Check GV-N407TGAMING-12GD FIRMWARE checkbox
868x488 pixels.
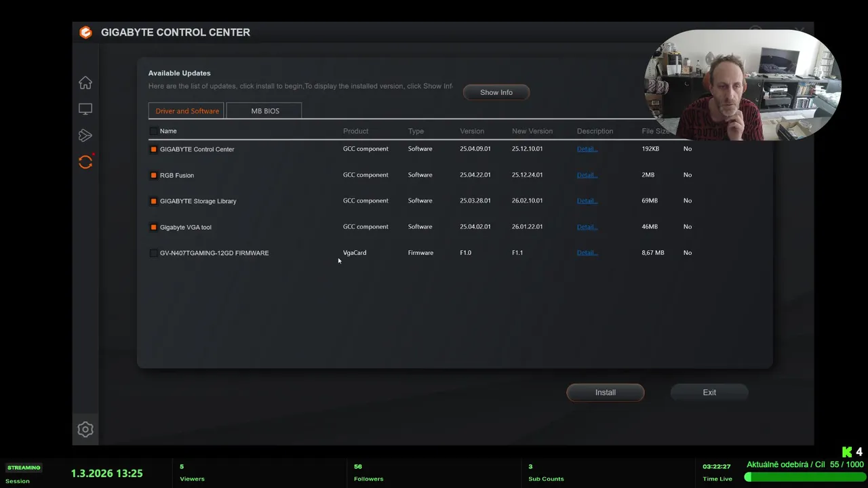click(x=153, y=253)
